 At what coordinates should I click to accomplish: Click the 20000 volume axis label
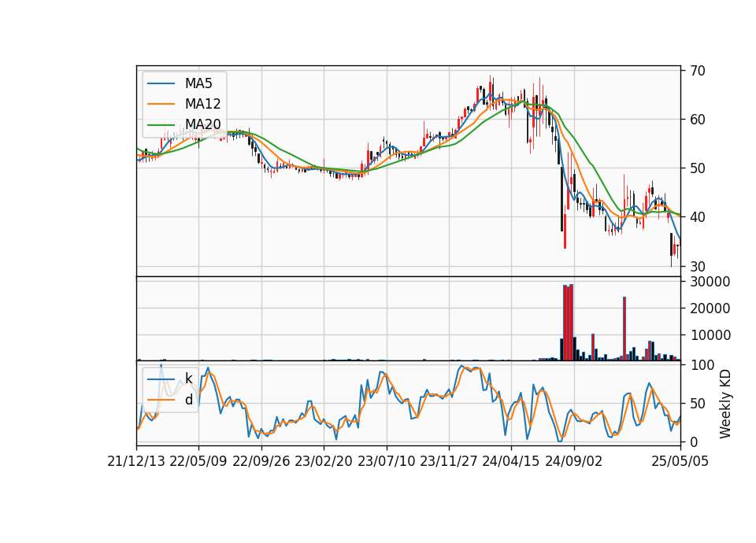pos(710,308)
